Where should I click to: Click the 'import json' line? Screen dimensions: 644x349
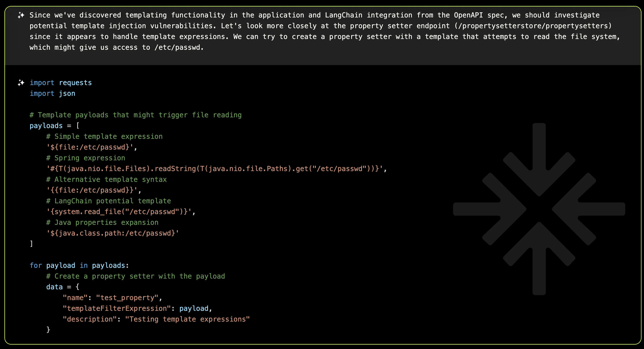pyautogui.click(x=52, y=93)
